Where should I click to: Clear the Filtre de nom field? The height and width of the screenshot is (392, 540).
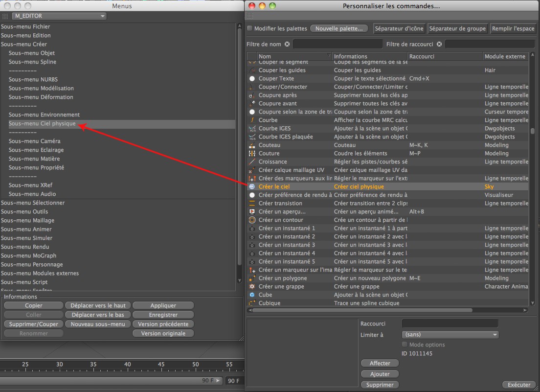(287, 44)
